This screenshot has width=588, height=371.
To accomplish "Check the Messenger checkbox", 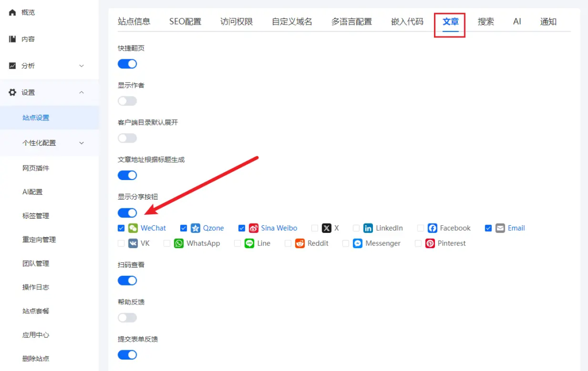I will coord(346,243).
